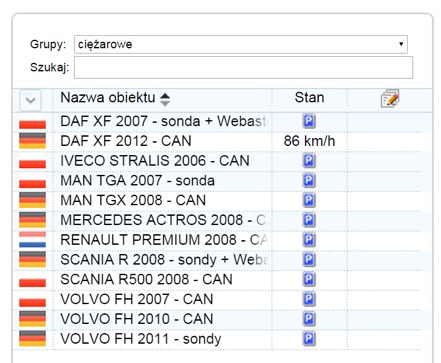
Task: Click parking status icon for RENAULT PREMIUM 2008
Action: coord(309,240)
